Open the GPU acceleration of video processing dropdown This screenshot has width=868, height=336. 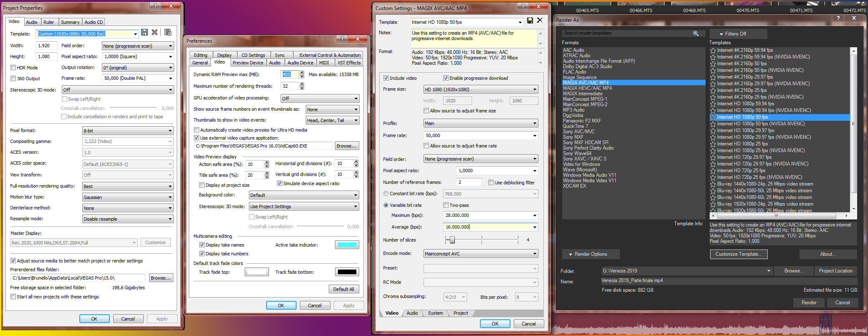pyautogui.click(x=320, y=99)
